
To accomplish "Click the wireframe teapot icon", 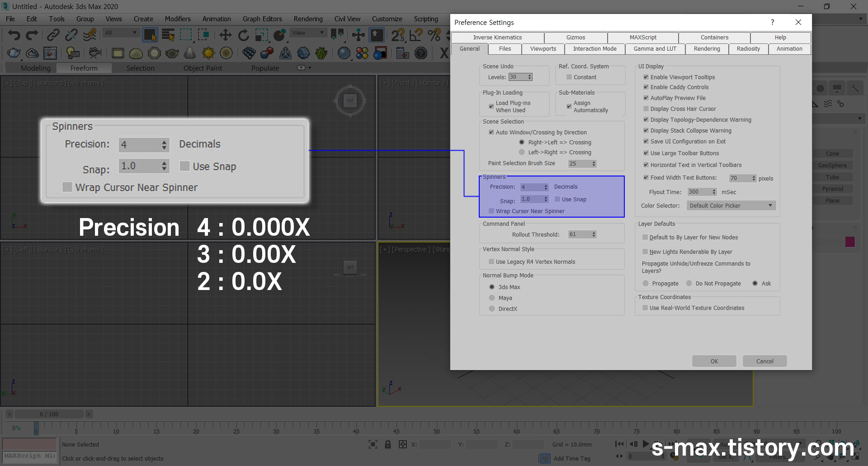I will point(172,53).
